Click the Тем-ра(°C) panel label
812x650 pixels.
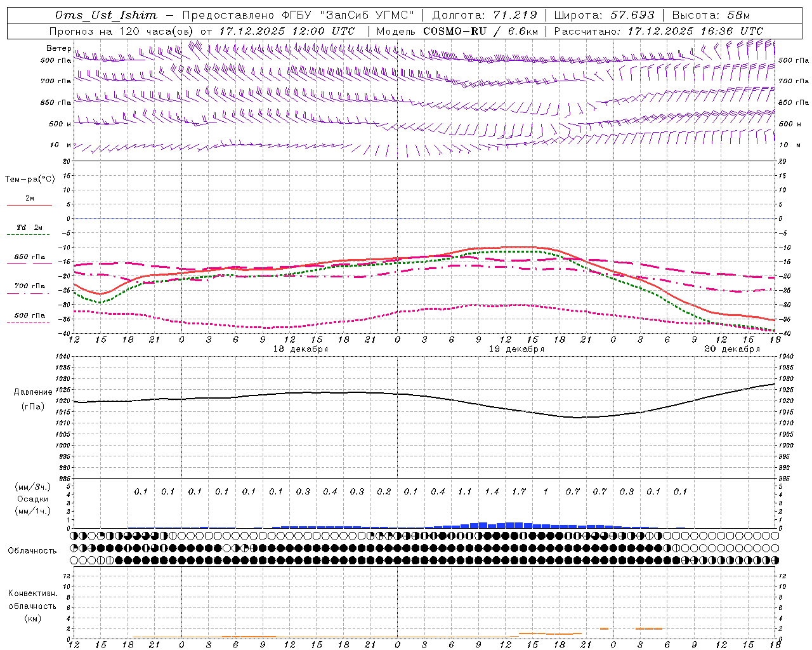(30, 179)
